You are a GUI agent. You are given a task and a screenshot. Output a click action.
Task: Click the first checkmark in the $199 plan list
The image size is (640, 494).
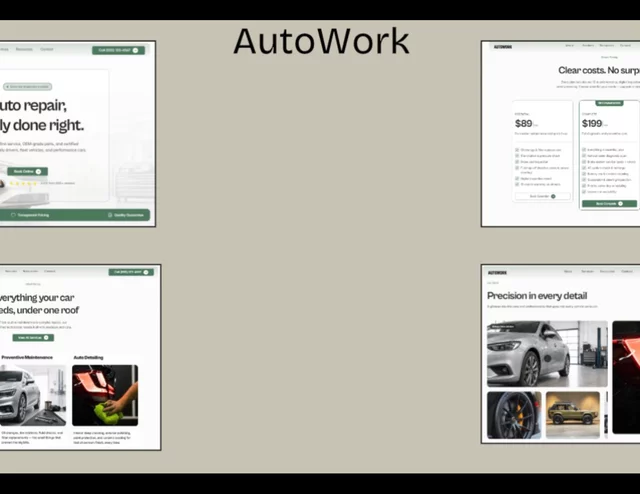[584, 150]
